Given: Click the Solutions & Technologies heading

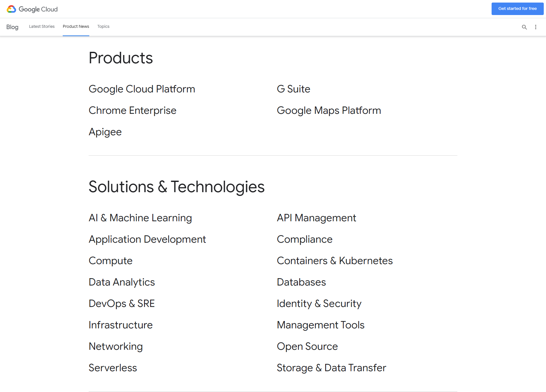Looking at the screenshot, I should point(177,187).
